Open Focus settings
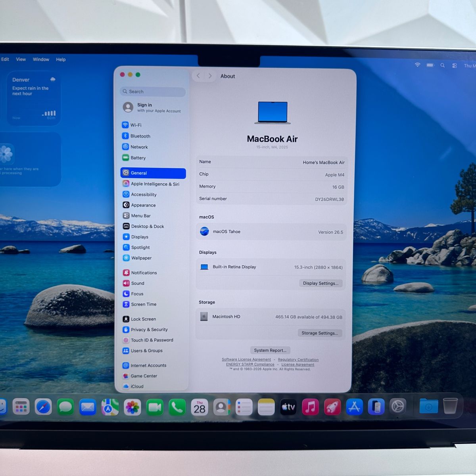Screen dimensions: 476x476 tap(153, 294)
